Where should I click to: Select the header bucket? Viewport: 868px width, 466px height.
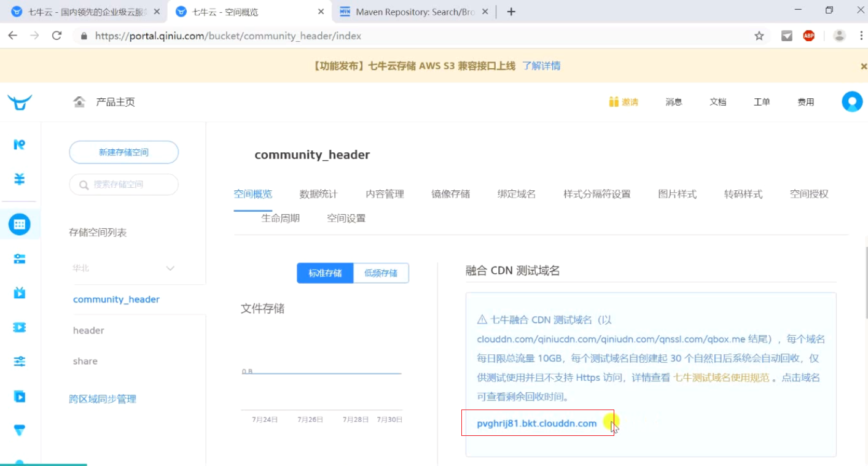(x=88, y=330)
